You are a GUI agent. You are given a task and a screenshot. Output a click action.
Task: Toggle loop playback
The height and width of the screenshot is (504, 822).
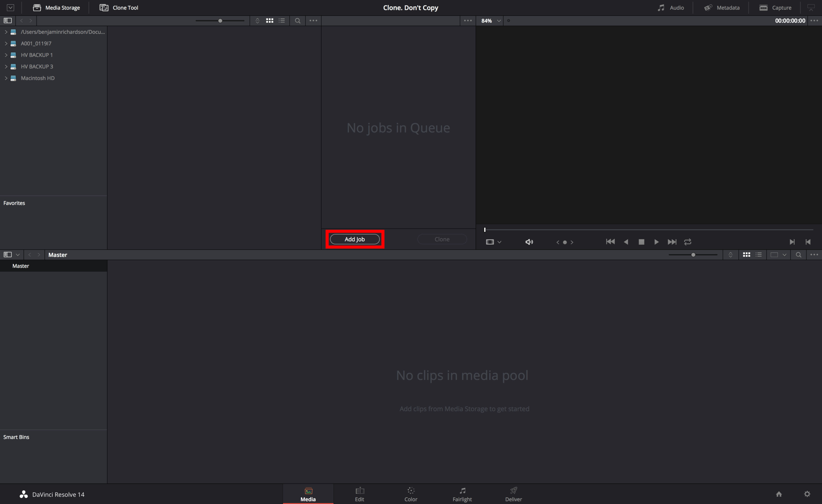[x=687, y=242]
